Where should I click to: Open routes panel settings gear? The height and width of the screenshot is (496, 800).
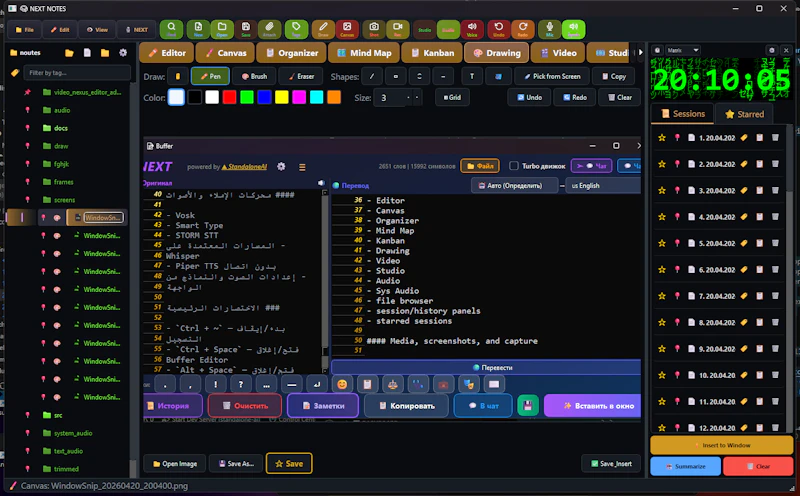pyautogui.click(x=123, y=53)
